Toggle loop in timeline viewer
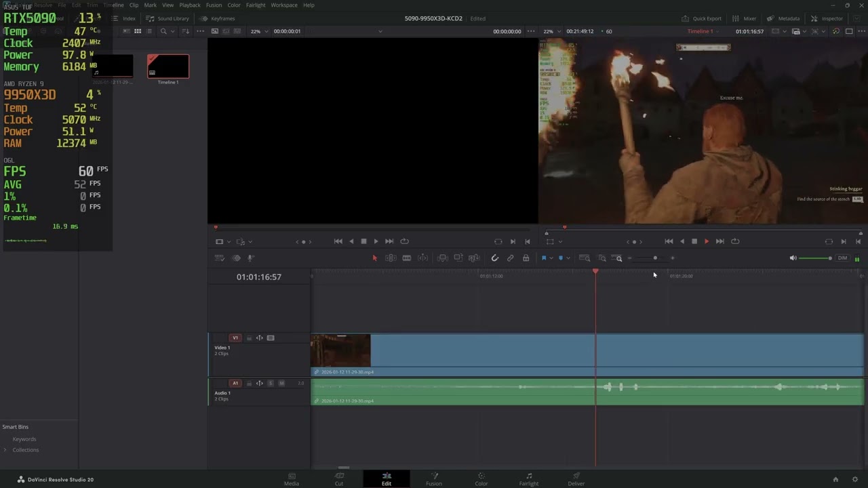Image resolution: width=868 pixels, height=488 pixels. click(x=736, y=241)
